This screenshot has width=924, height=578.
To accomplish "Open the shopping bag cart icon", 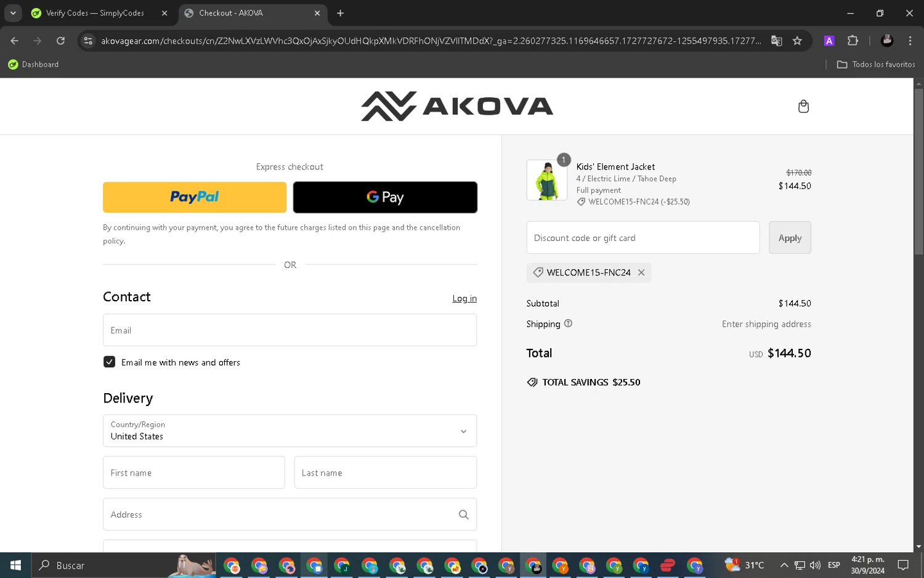I will pos(803,107).
